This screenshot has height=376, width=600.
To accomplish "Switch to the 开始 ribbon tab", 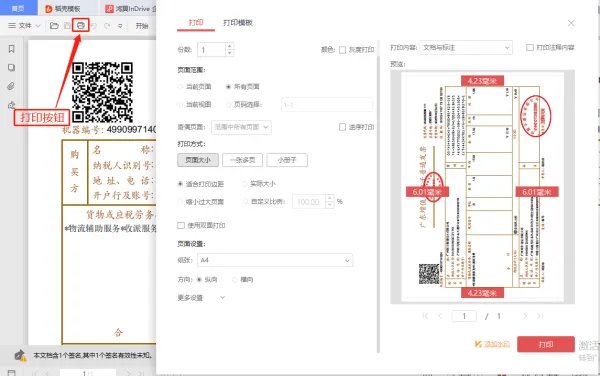I will click(142, 26).
